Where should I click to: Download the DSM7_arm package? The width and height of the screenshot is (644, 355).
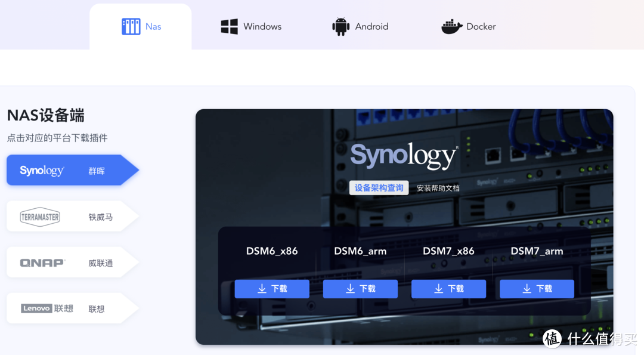(537, 289)
